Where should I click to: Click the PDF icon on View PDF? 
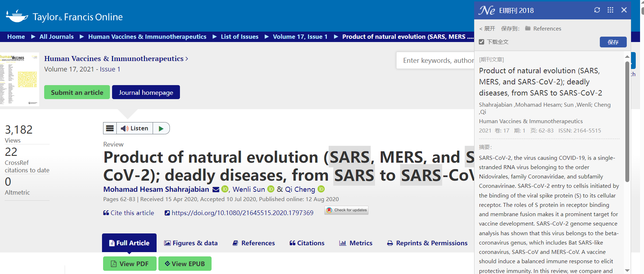(113, 264)
